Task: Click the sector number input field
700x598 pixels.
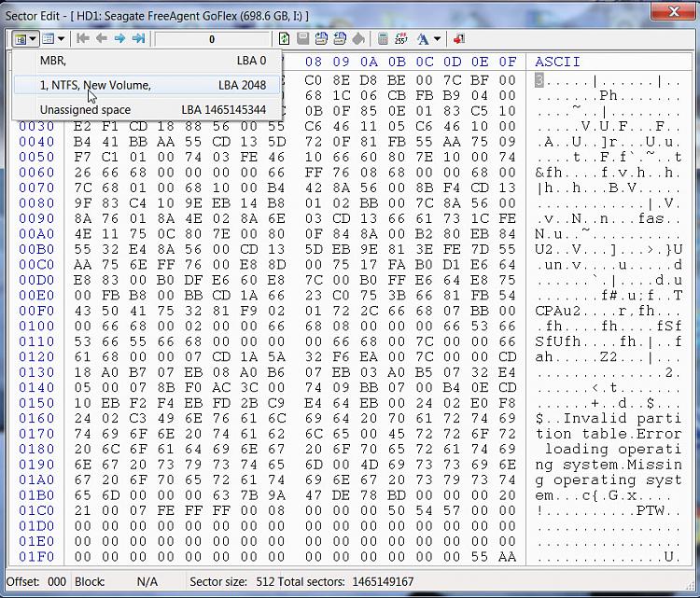Action: coord(213,39)
